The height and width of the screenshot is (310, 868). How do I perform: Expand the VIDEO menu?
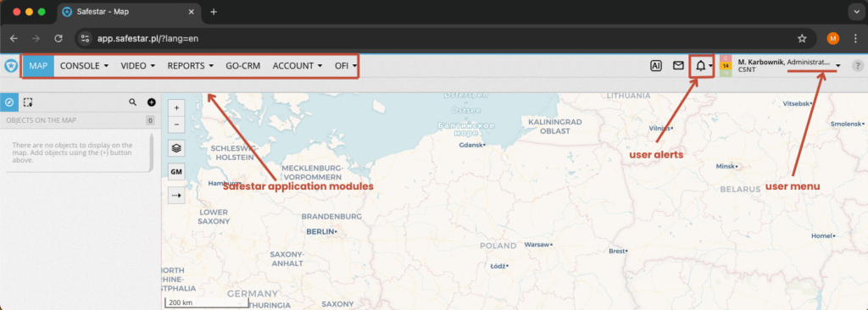point(138,66)
